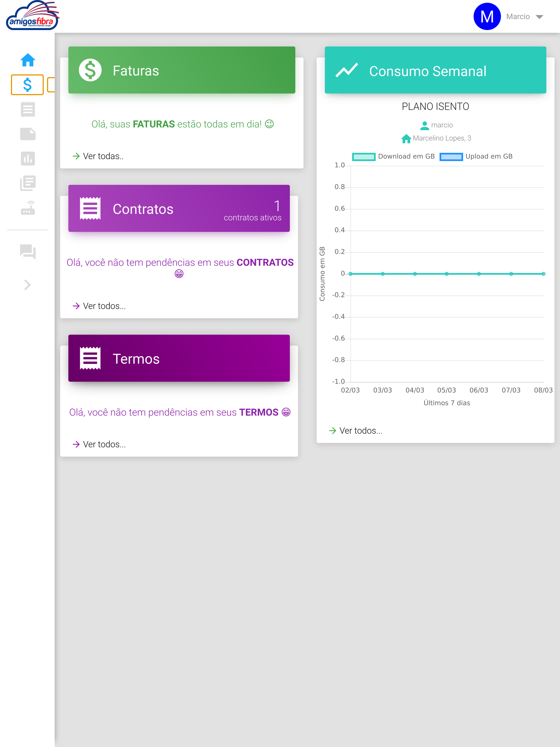The height and width of the screenshot is (747, 560).
Task: Click the 04/03 data point on chart
Action: coord(415,274)
